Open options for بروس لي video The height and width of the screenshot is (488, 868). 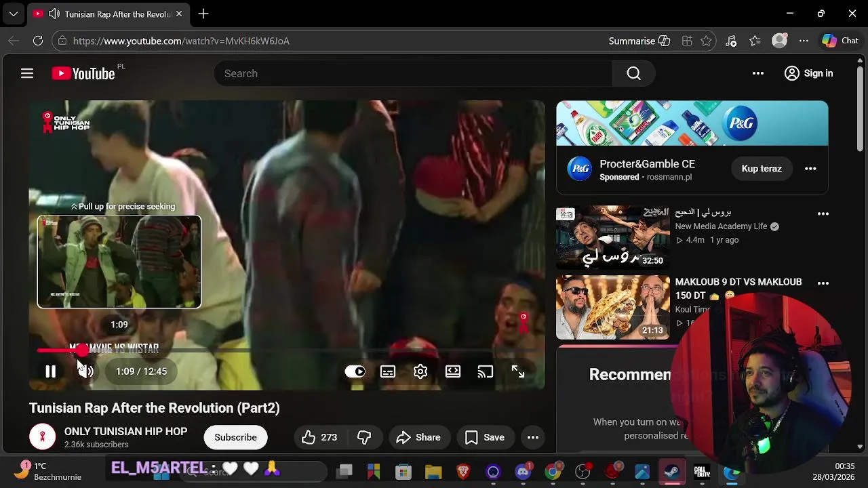coord(823,213)
